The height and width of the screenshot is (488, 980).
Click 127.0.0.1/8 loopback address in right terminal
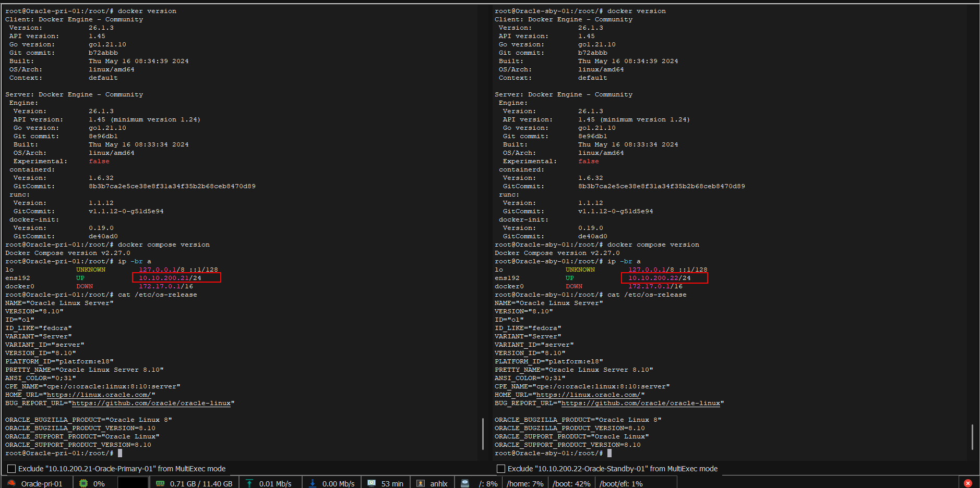point(651,270)
